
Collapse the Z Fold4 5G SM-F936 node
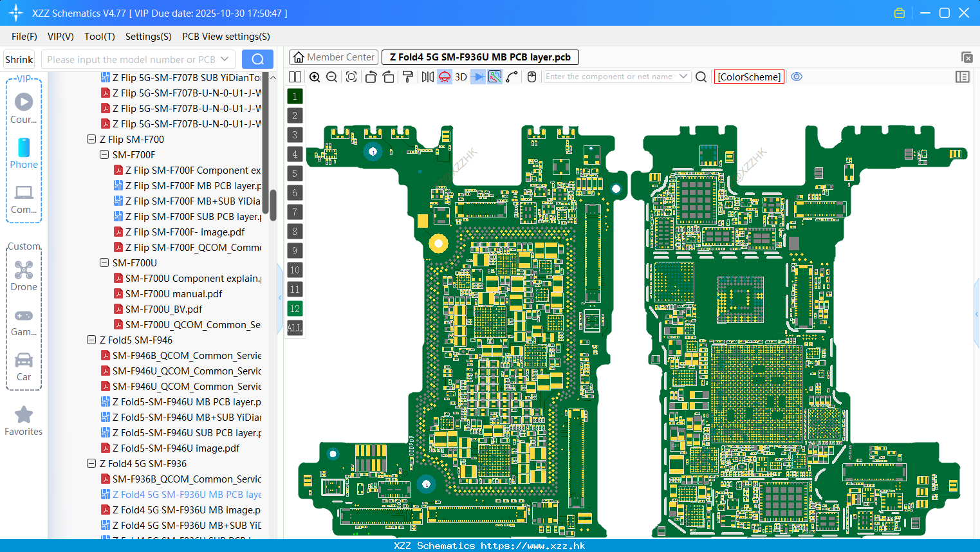(x=91, y=463)
